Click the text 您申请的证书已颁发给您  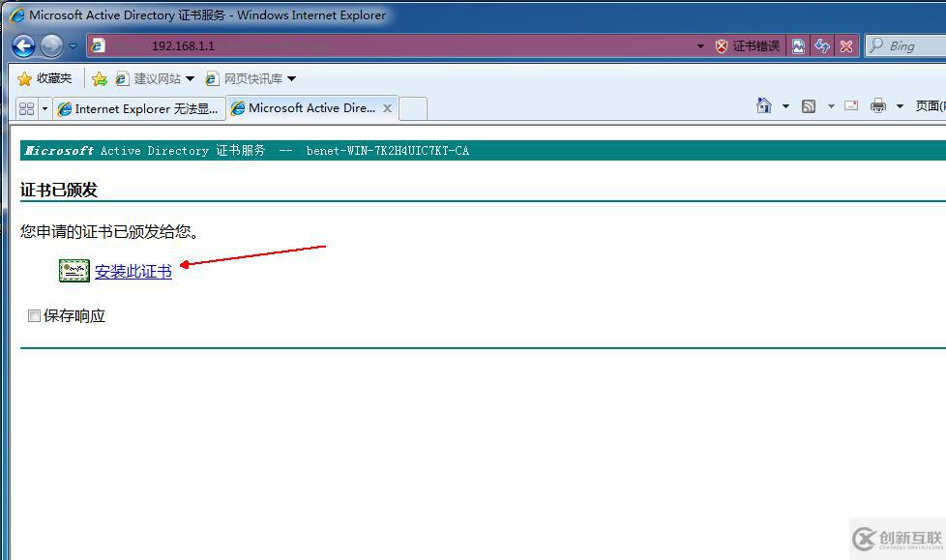pos(109,232)
